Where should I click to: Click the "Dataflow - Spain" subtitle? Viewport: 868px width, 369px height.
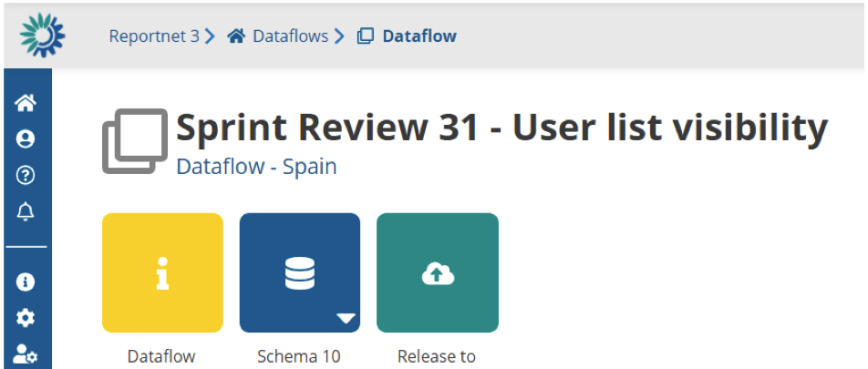256,168
